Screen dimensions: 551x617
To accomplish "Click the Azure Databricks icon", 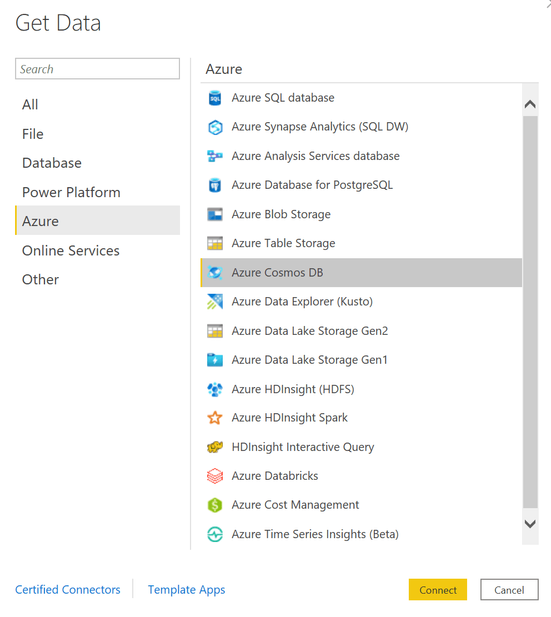I will coord(215,476).
